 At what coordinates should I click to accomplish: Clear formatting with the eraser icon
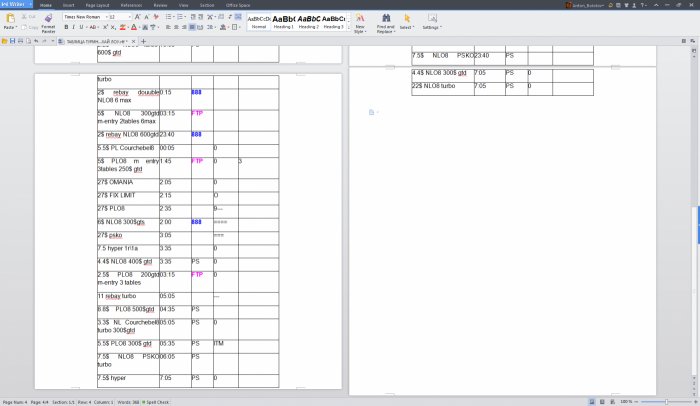pos(156,17)
